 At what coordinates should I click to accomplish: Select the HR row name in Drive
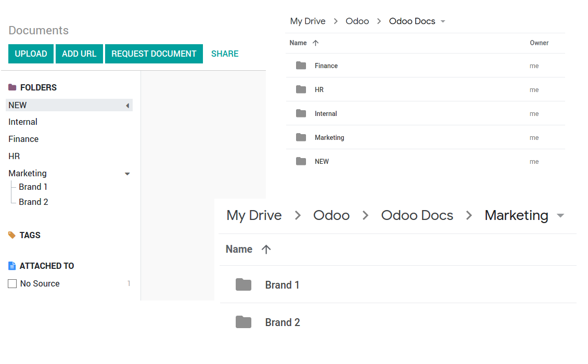tap(319, 90)
